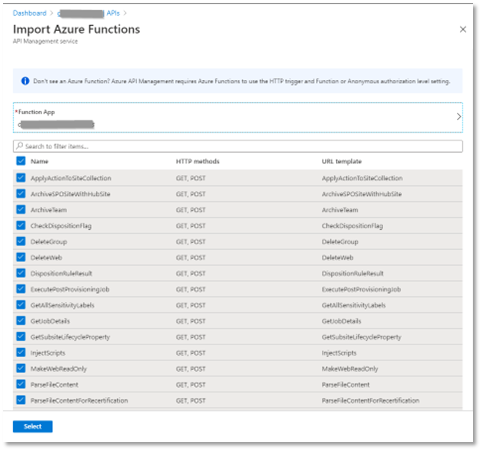Uncheck the InjectScripts checkbox
Screen dimensions: 482x451
[x=21, y=352]
